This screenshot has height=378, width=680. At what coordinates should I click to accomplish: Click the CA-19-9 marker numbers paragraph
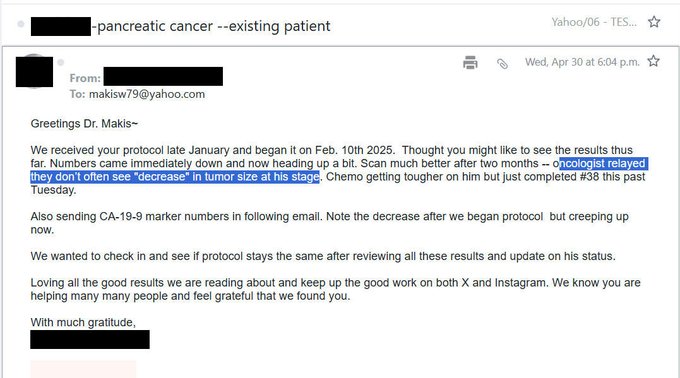330,223
